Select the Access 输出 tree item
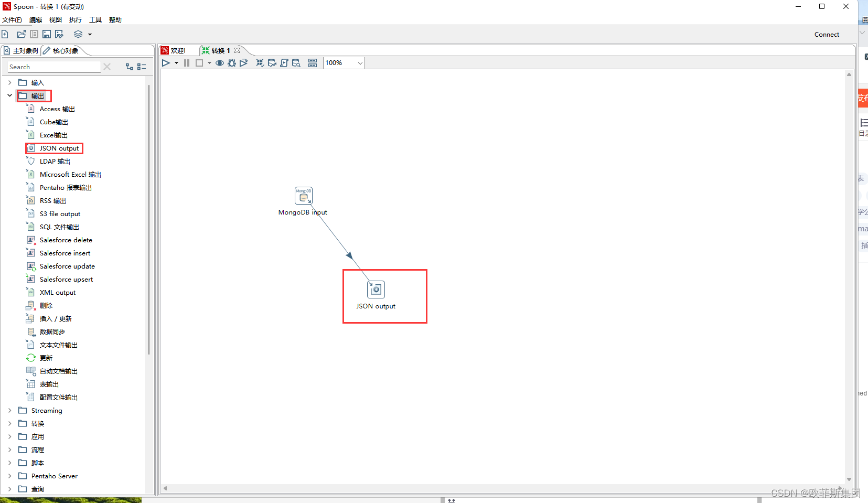Screen dimensions: 868x503 (51, 109)
